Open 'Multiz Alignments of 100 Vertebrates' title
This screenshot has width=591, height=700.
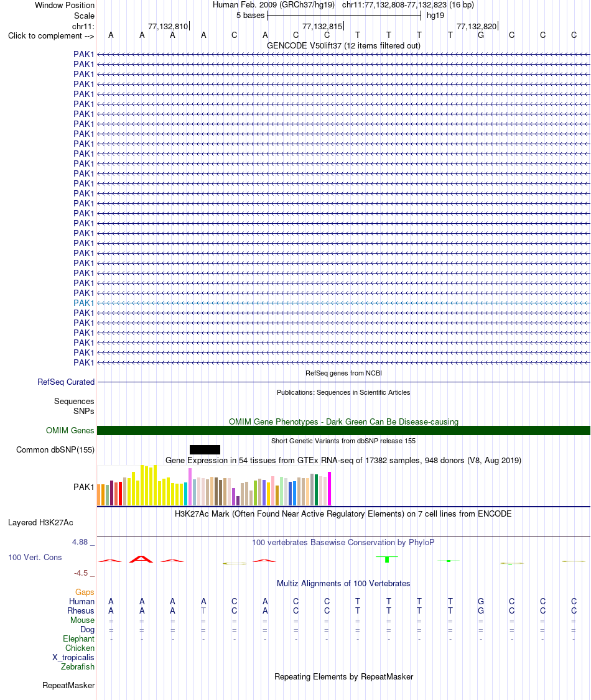click(x=343, y=584)
